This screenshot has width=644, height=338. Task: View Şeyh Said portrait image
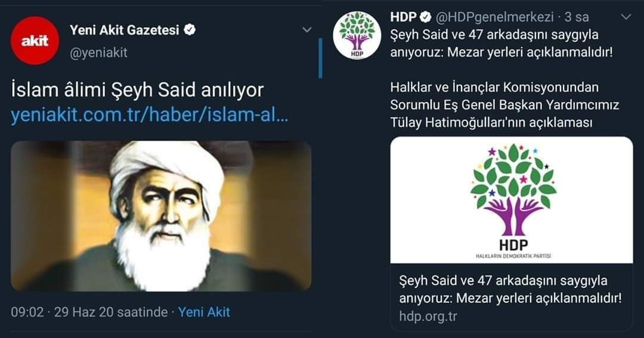pyautogui.click(x=161, y=216)
